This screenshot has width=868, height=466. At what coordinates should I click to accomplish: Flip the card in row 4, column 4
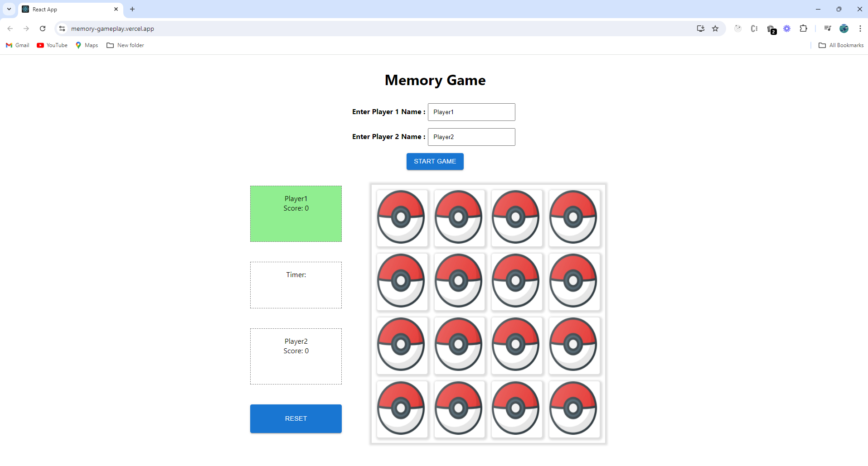[x=574, y=409]
